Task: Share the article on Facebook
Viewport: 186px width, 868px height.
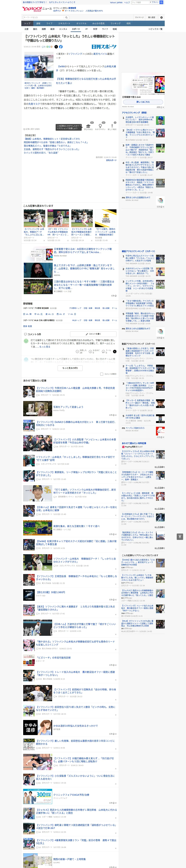Action: [x=61, y=47]
